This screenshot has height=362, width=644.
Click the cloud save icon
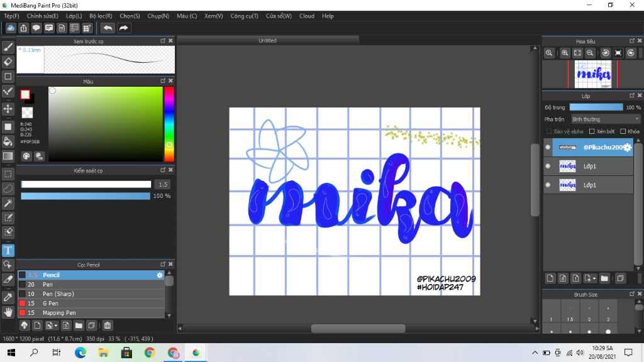pos(11,28)
